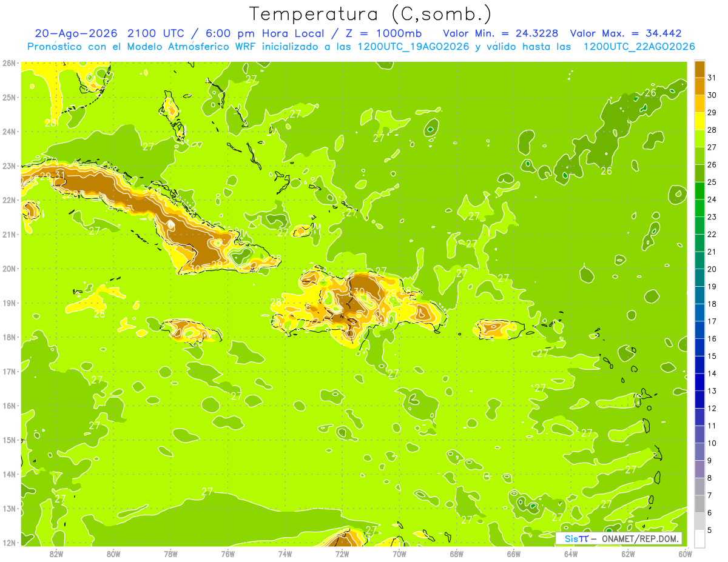Click the 82W longitude axis label

coord(56,554)
